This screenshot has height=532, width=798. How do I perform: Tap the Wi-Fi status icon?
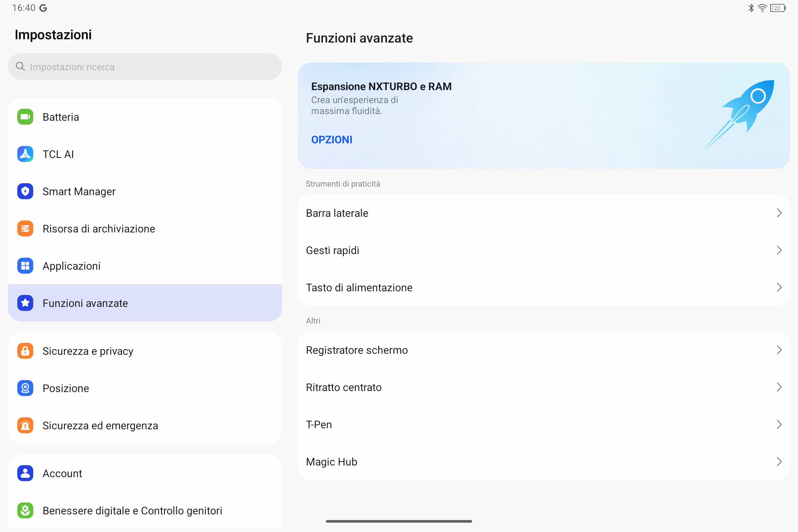point(762,8)
